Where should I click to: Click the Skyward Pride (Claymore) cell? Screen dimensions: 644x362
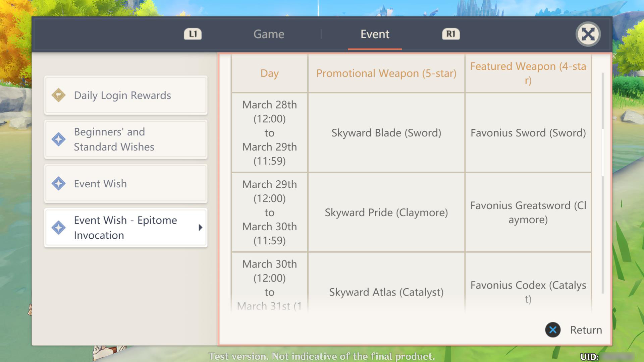386,212
